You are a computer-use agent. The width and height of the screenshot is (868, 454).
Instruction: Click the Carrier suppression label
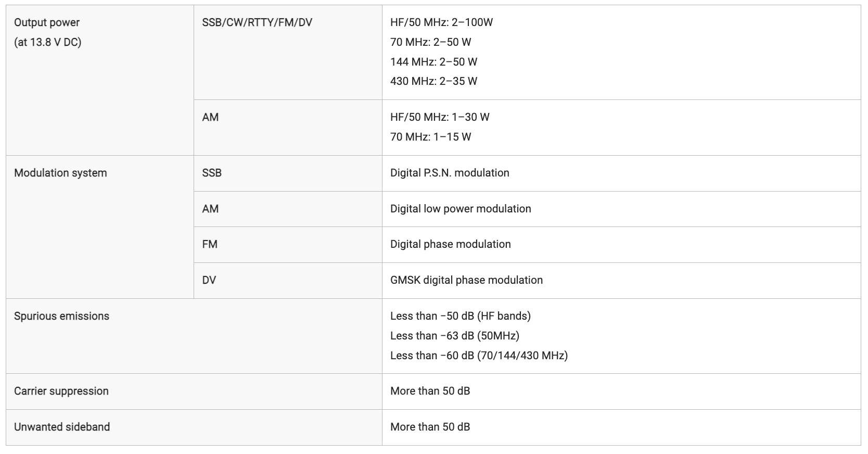coord(61,391)
